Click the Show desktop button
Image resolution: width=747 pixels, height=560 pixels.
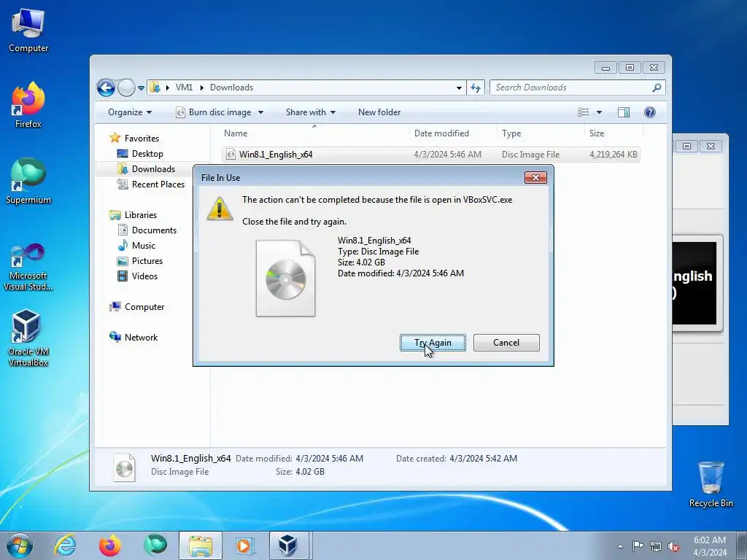pyautogui.click(x=742, y=545)
